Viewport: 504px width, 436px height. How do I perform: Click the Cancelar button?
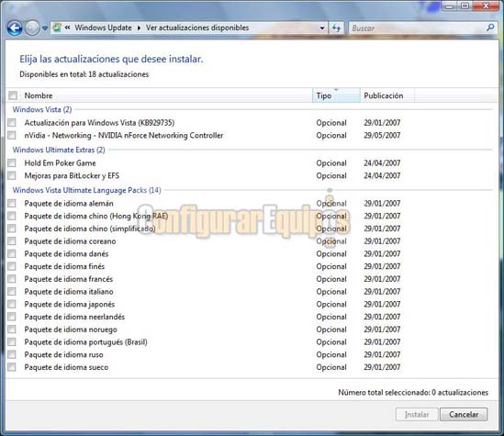point(464,415)
